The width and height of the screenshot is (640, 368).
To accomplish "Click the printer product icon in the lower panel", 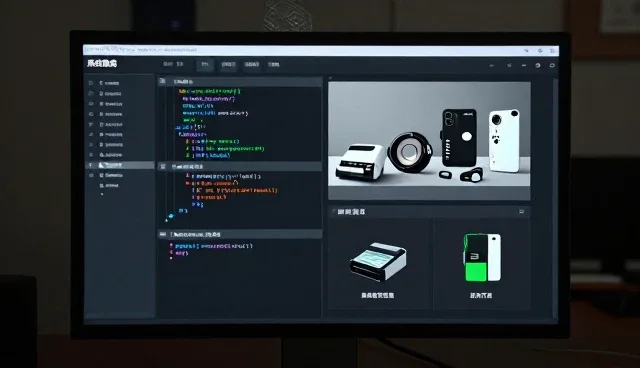I will click(378, 261).
